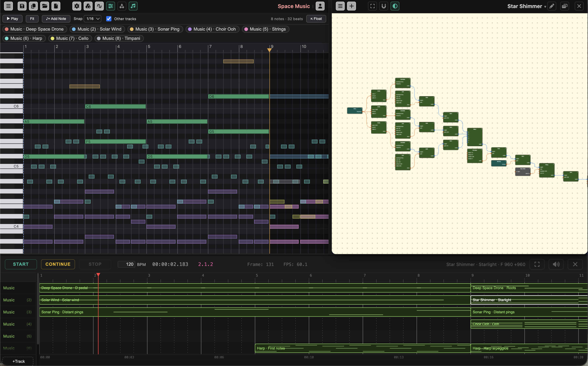The width and height of the screenshot is (588, 366).
Task: Click the pencil rename icon
Action: [552, 6]
